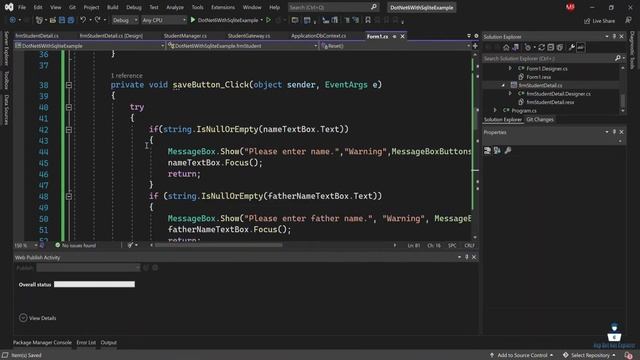The height and width of the screenshot is (360, 640).
Task: Click the editor horizontal scrollbar
Action: [218, 245]
